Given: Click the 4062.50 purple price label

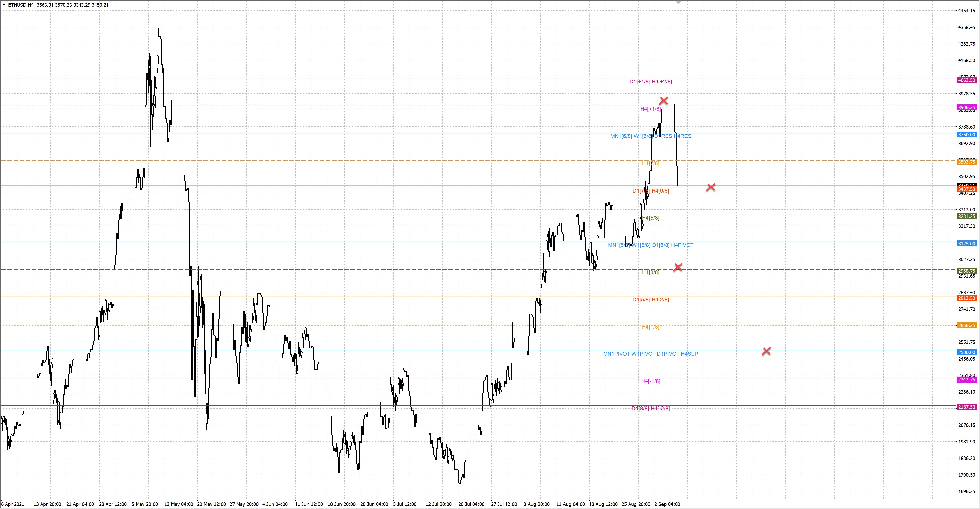Looking at the screenshot, I should tap(966, 80).
